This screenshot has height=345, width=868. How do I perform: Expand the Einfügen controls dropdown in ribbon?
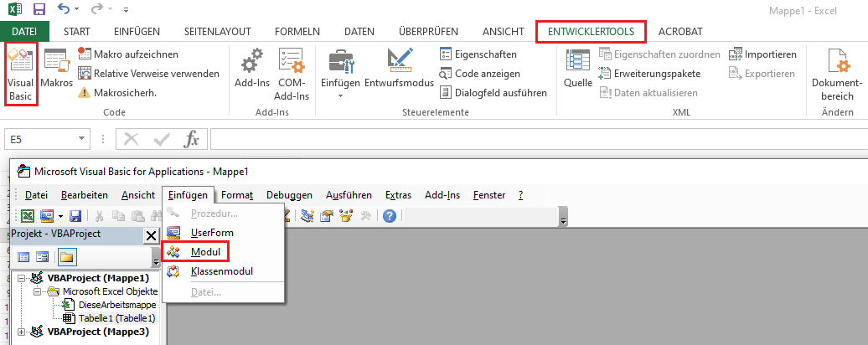point(340,95)
